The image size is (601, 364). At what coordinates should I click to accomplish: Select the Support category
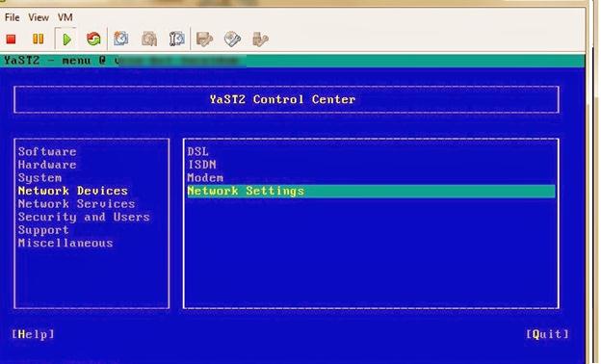coord(43,230)
